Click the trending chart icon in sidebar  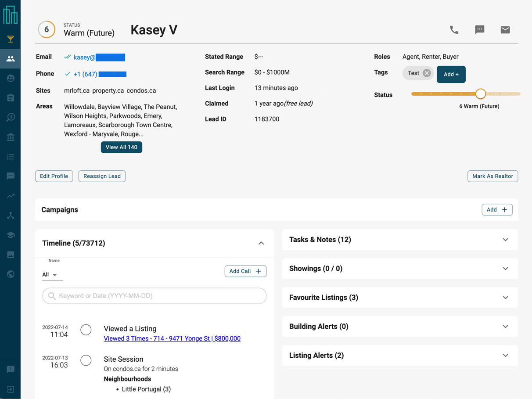(11, 196)
